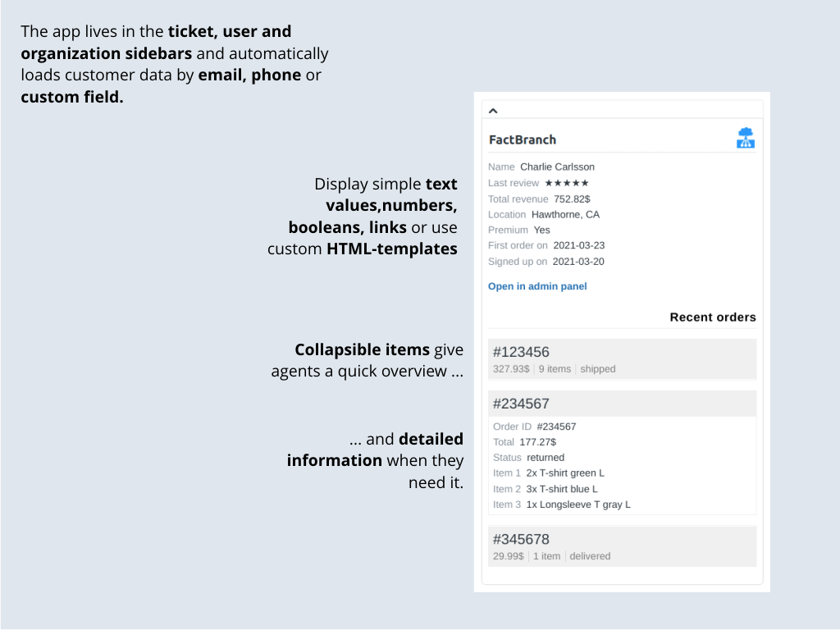Viewport: 840px width, 630px height.
Task: Click the fourth star of the Last review
Action: tap(576, 183)
